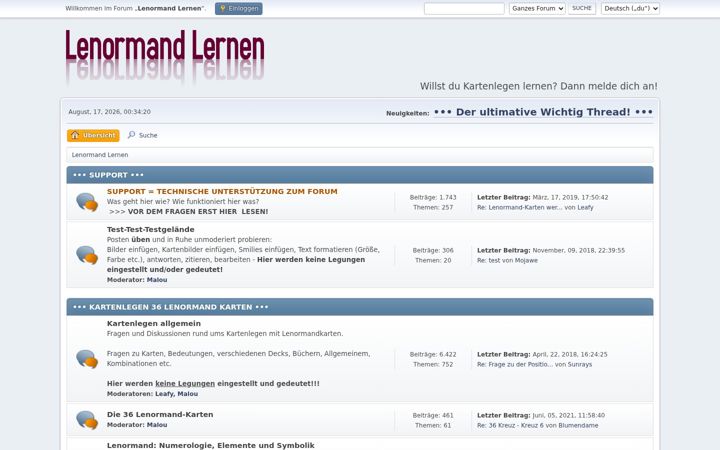Click the board icon for Test-Test-Testgelände

coord(87,255)
